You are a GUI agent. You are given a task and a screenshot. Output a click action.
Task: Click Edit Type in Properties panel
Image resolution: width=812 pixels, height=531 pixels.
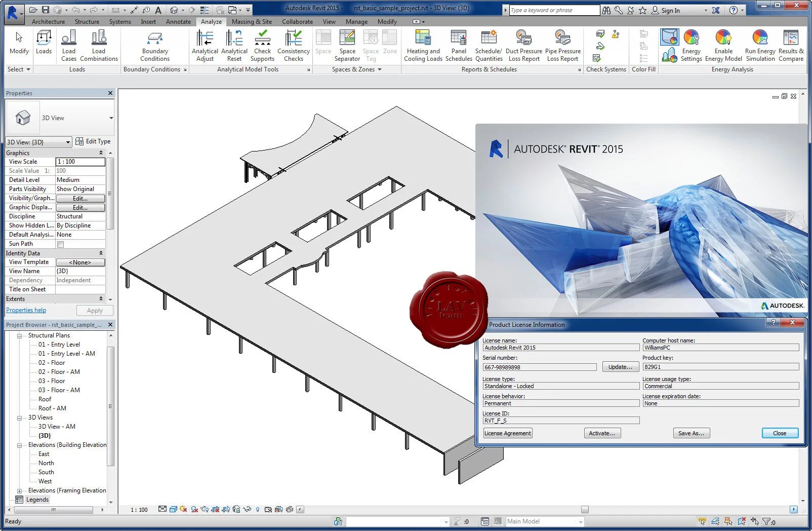93,141
